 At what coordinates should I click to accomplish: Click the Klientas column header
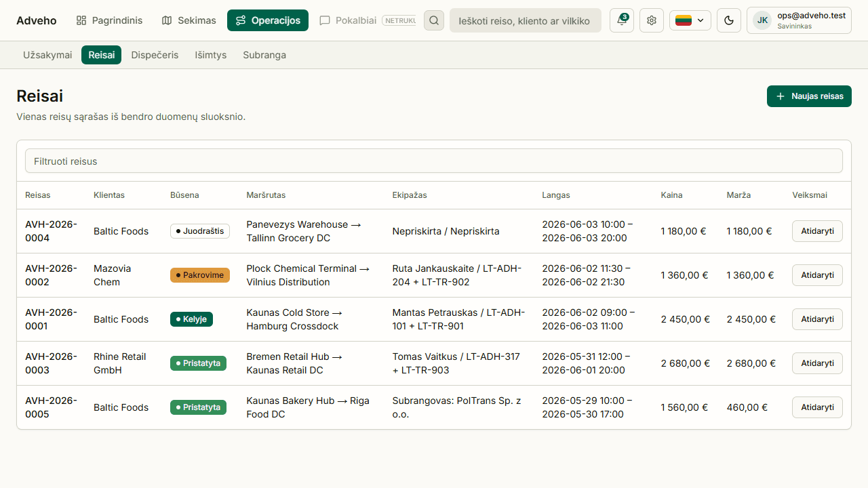[x=109, y=195]
